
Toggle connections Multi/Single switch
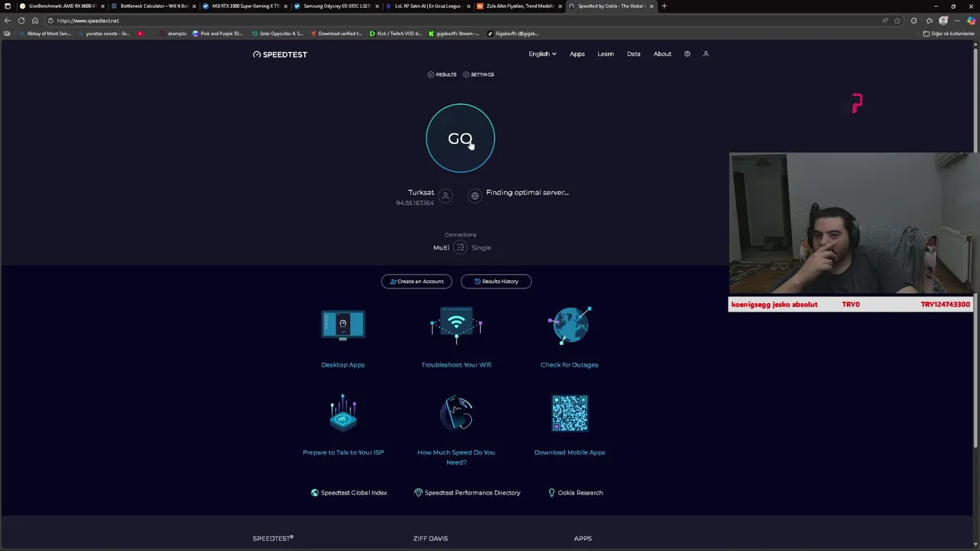pyautogui.click(x=460, y=247)
